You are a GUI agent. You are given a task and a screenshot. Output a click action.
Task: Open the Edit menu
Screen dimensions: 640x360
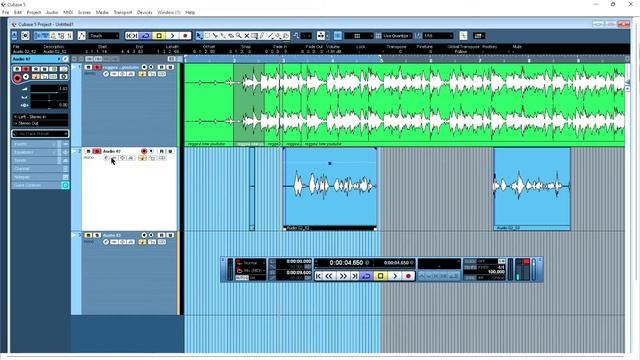(x=18, y=13)
